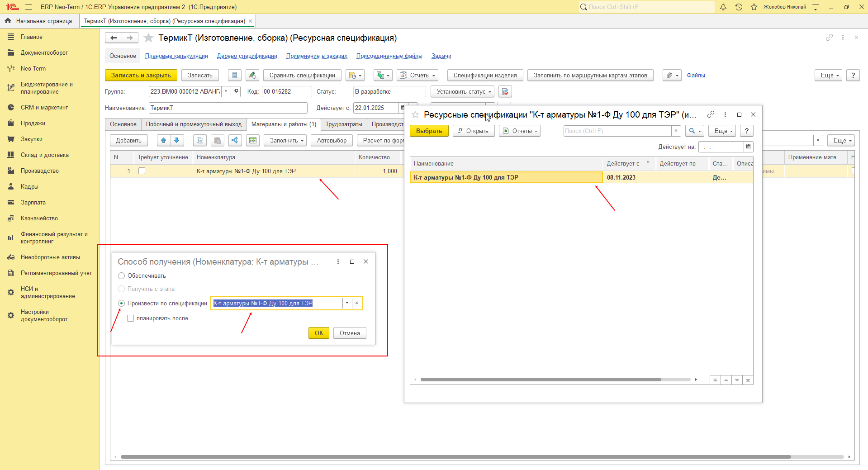
Task: Select the Обеспечивать radio option
Action: pyautogui.click(x=121, y=276)
